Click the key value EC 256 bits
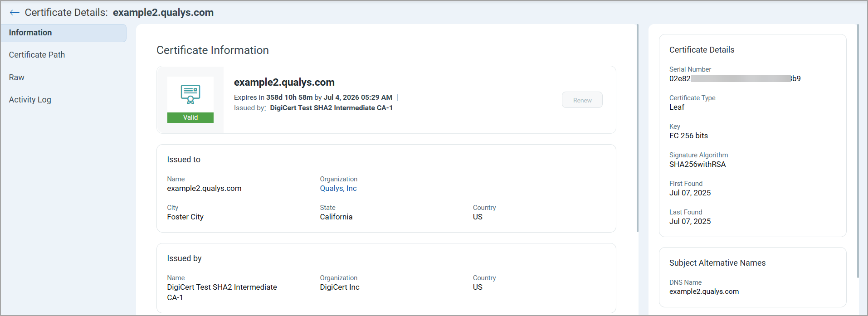 pyautogui.click(x=688, y=136)
